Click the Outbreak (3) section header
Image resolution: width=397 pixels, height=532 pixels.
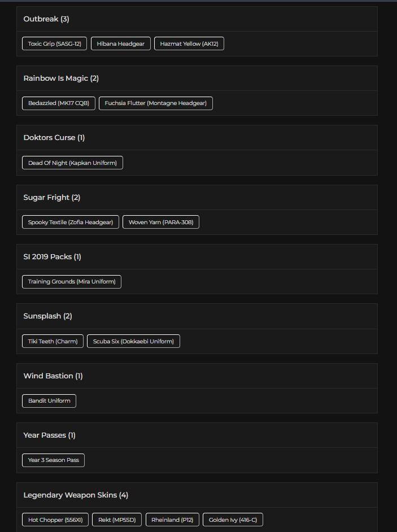pos(46,19)
